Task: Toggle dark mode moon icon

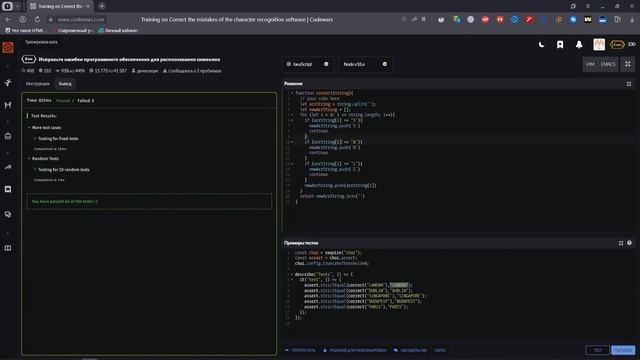Action: tap(541, 44)
